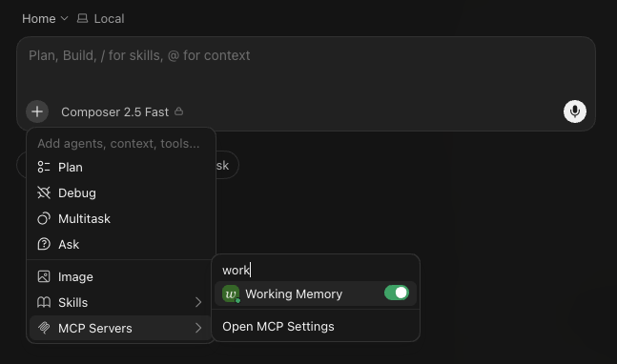Click the Skills book icon

click(44, 302)
